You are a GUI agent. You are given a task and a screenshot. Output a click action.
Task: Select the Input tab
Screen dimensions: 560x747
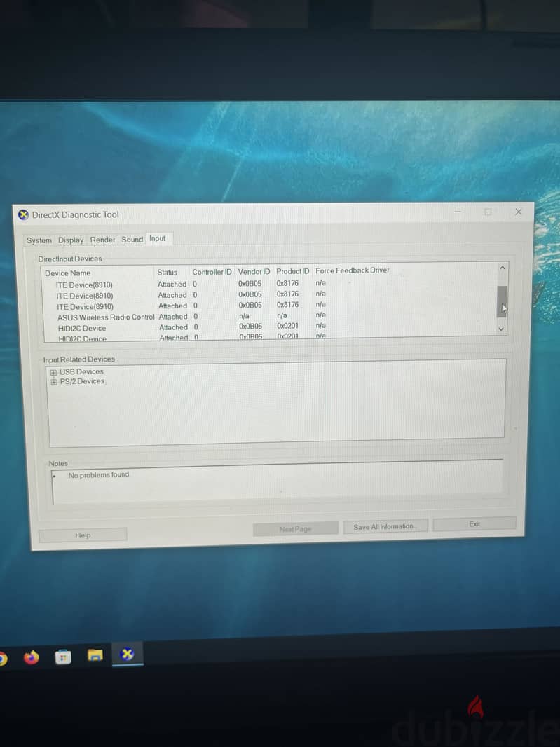click(x=157, y=238)
